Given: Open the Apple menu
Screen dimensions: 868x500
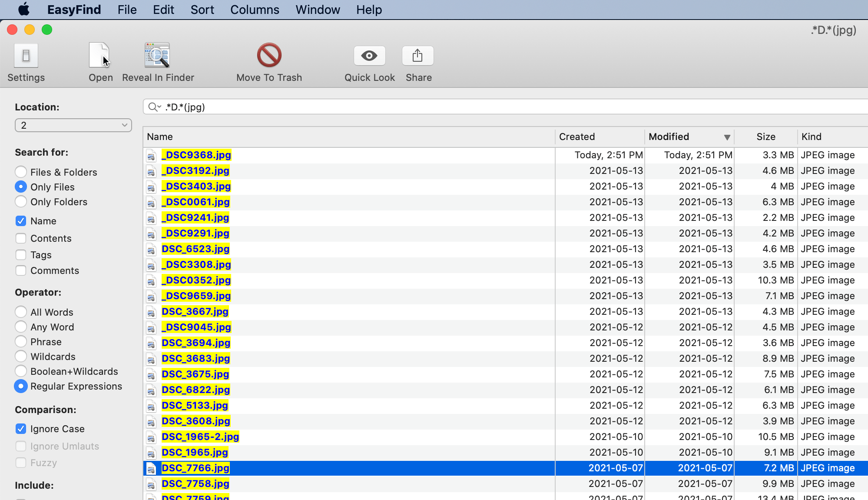Looking at the screenshot, I should pyautogui.click(x=24, y=9).
